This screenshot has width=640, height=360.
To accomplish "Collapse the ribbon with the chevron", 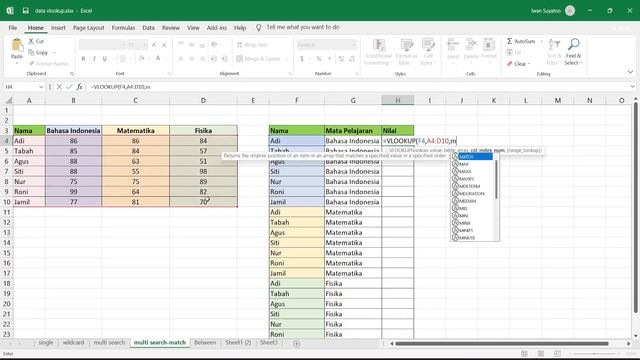I will (x=630, y=72).
